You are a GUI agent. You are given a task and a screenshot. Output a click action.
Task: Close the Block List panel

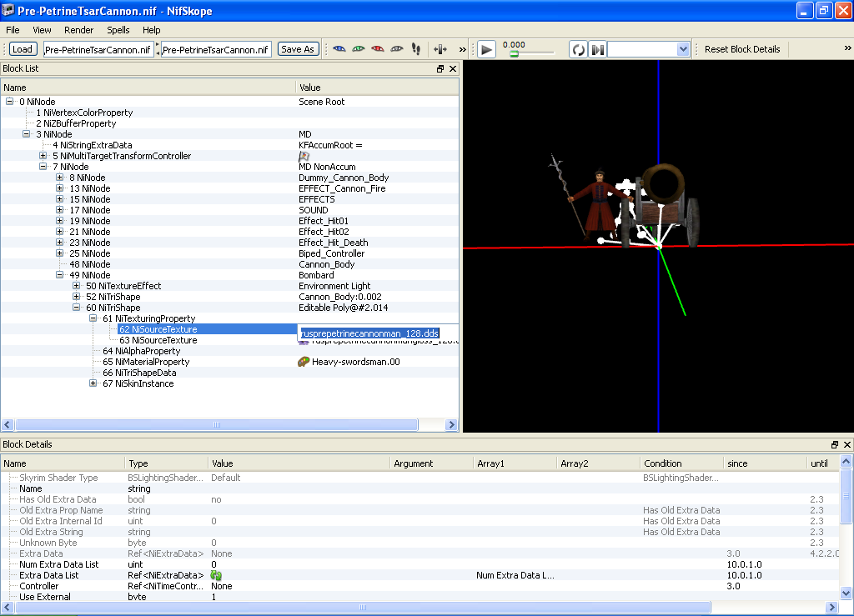click(453, 68)
